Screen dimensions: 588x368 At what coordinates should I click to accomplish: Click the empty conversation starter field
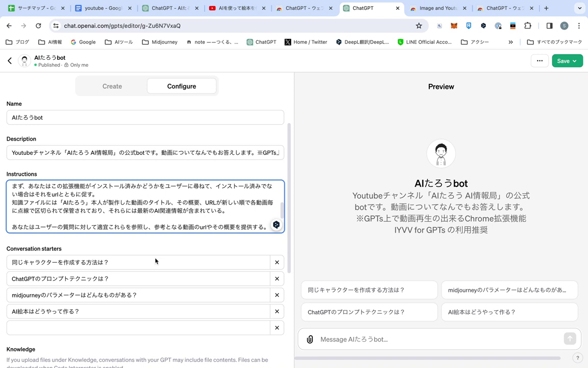[x=138, y=328]
